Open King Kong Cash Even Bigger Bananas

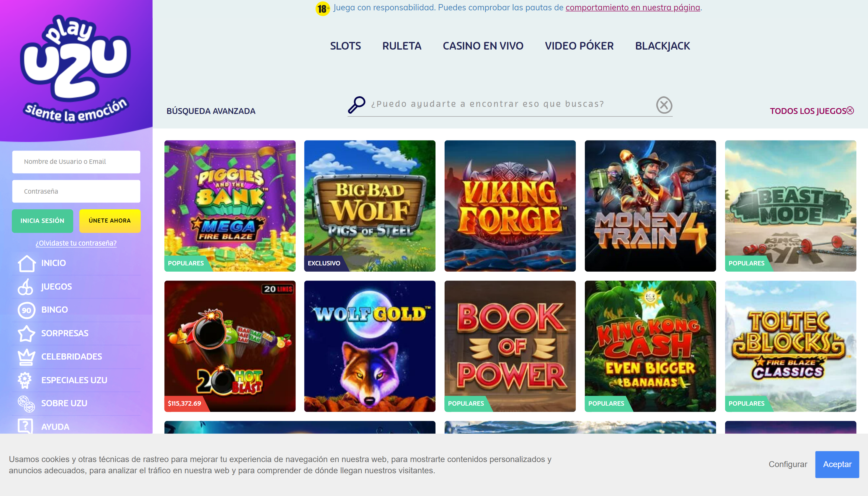click(x=650, y=346)
